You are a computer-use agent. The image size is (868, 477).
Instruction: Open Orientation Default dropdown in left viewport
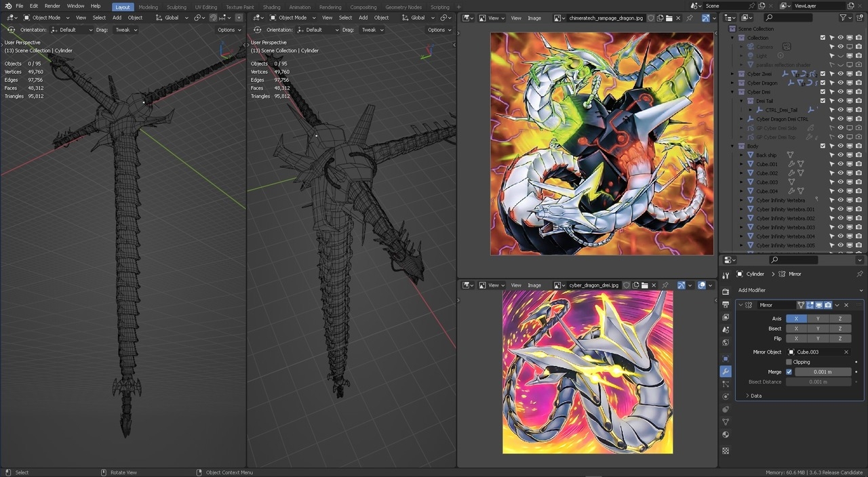click(71, 30)
